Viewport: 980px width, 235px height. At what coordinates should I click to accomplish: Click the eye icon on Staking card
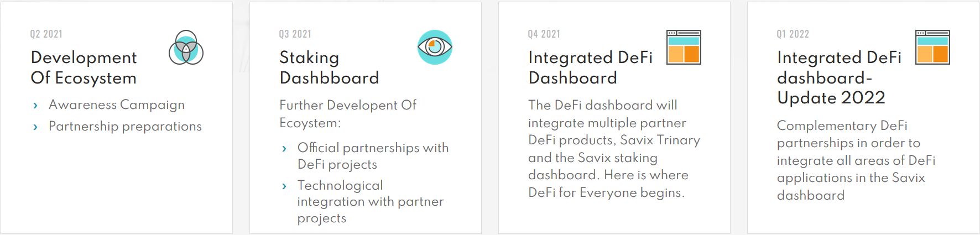[435, 47]
